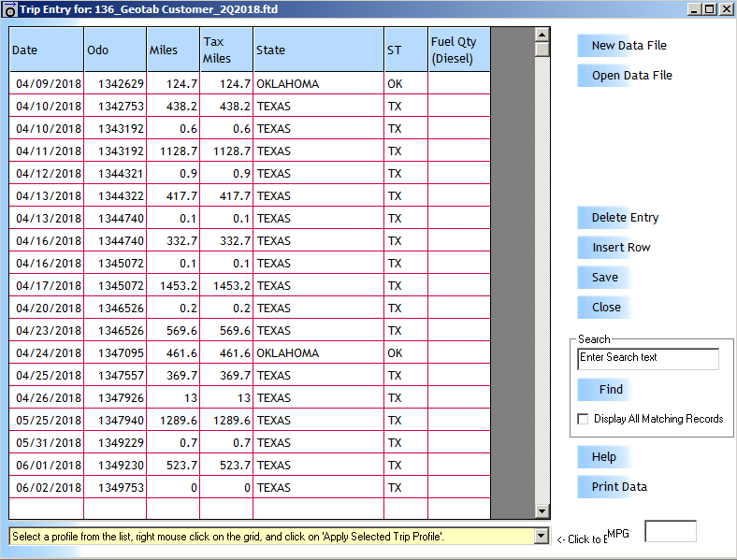Image resolution: width=737 pixels, height=560 pixels.
Task: Select odometer cell 1344322
Action: pyautogui.click(x=115, y=196)
